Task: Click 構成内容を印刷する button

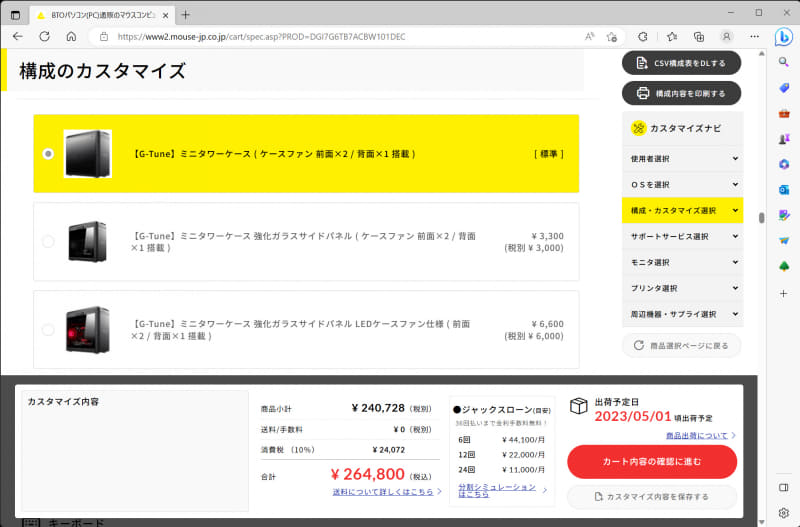Action: 681,93
